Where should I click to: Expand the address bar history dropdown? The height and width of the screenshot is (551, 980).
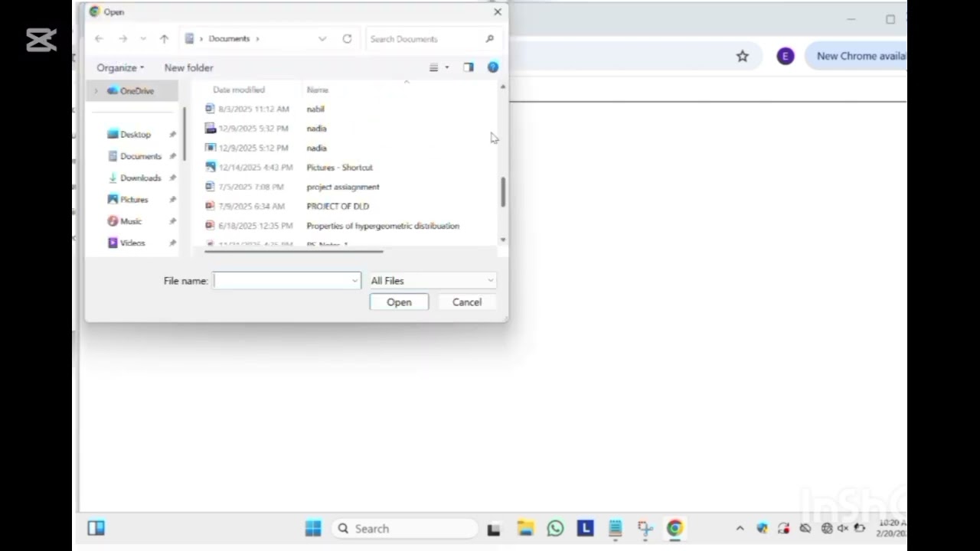point(322,39)
